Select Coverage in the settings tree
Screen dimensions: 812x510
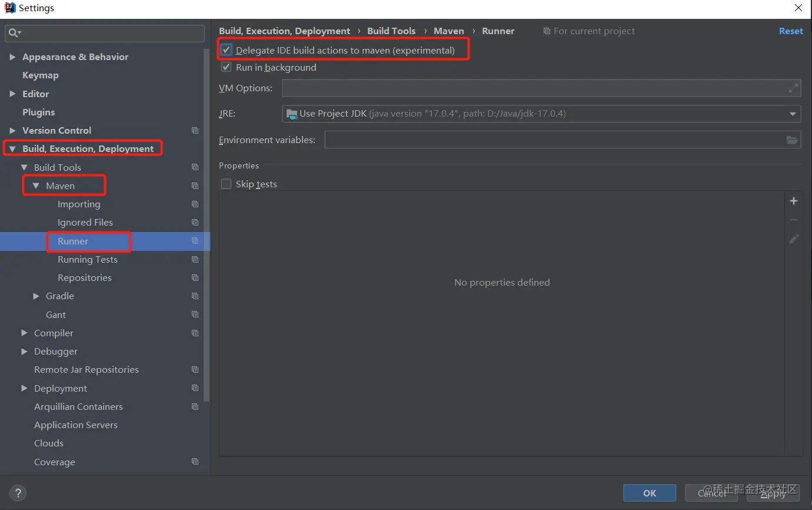coord(55,462)
